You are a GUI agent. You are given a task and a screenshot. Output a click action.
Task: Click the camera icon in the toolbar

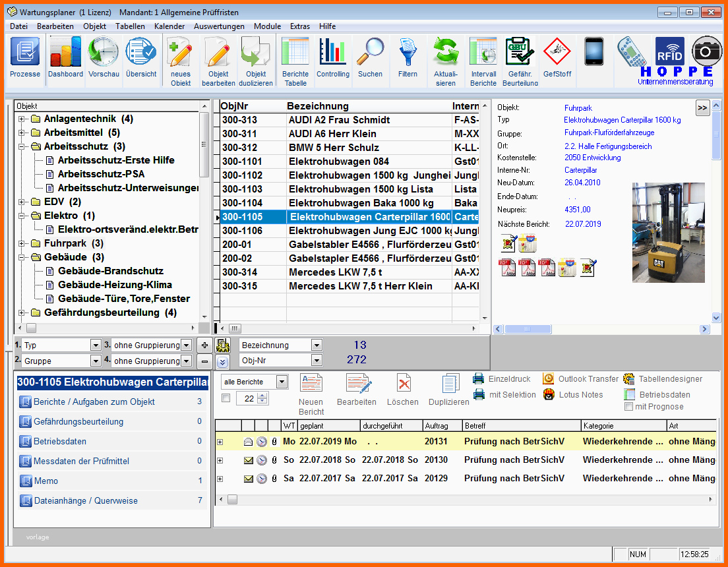point(706,51)
